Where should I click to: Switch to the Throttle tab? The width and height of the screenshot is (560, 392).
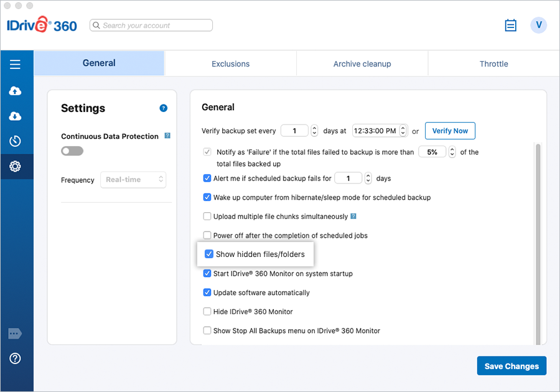point(493,64)
